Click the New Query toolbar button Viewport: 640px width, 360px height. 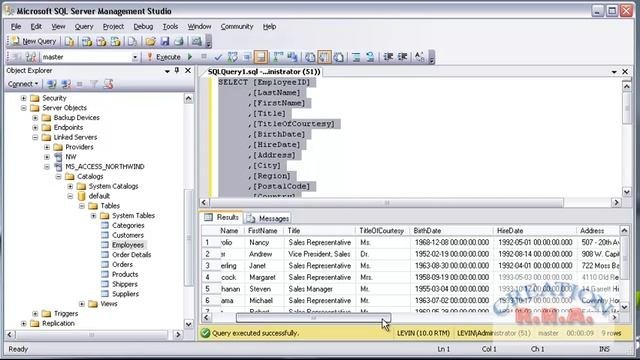coord(33,41)
